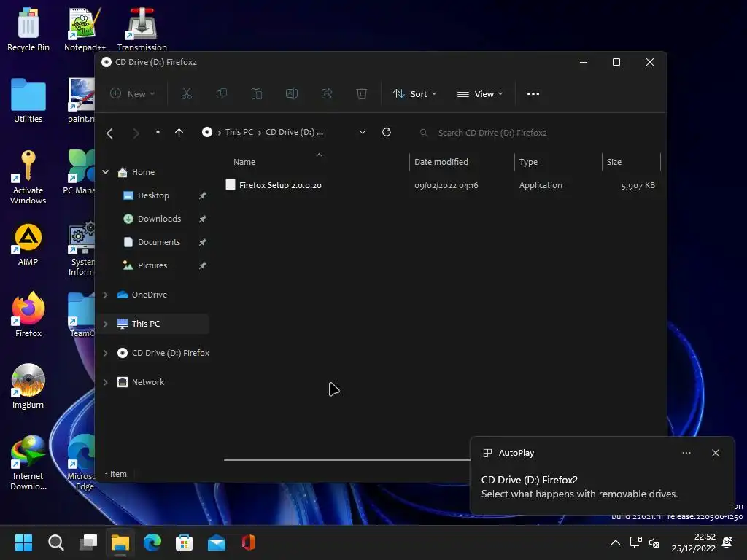Open Activate Windows key shortcut
This screenshot has width=747, height=560.
[x=28, y=177]
